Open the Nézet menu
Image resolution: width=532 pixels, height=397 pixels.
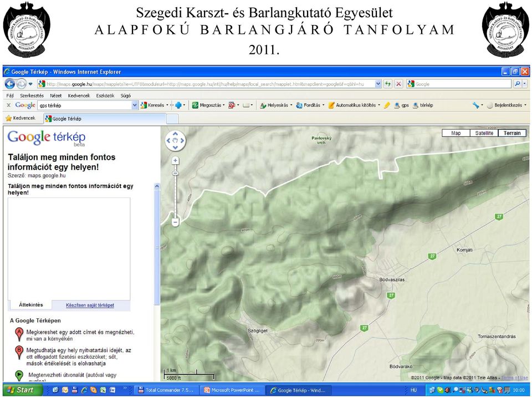click(55, 96)
